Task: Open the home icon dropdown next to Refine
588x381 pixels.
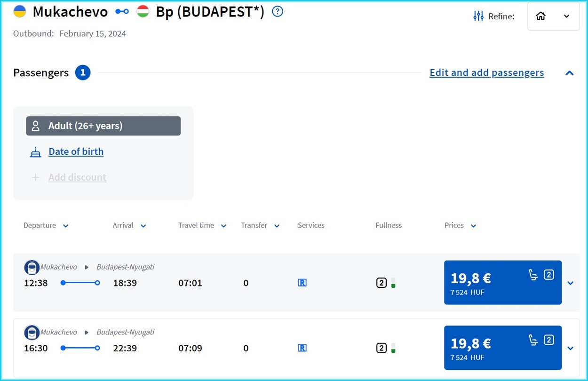Action: [x=553, y=16]
